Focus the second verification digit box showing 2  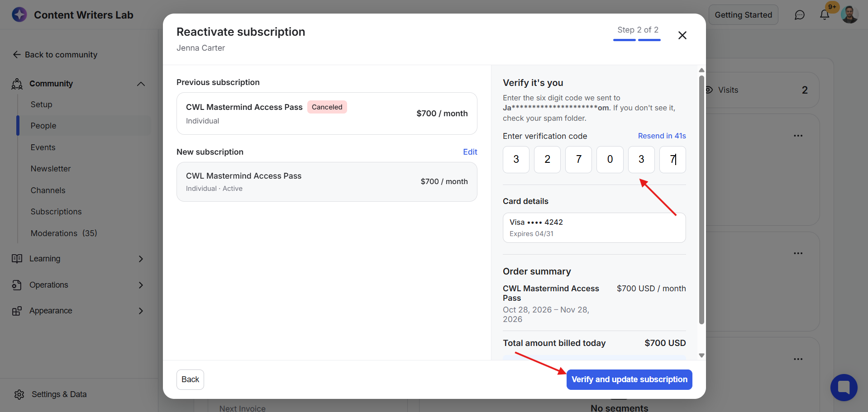pyautogui.click(x=547, y=160)
